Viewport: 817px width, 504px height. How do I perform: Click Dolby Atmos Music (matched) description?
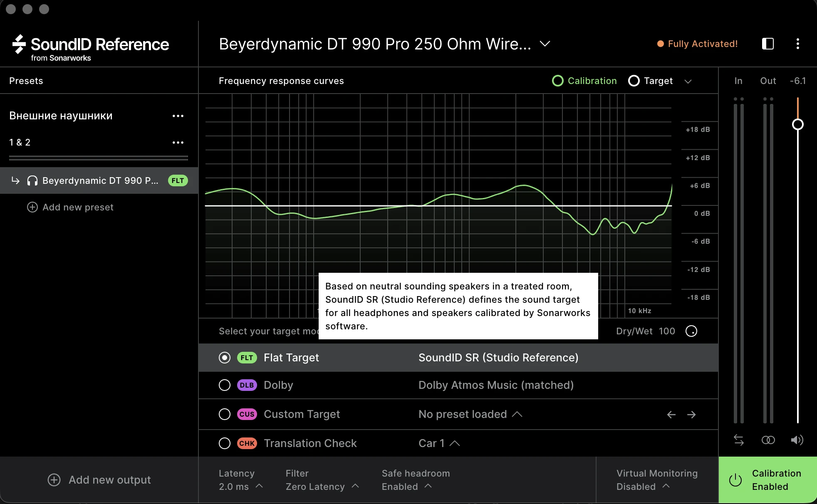(496, 385)
